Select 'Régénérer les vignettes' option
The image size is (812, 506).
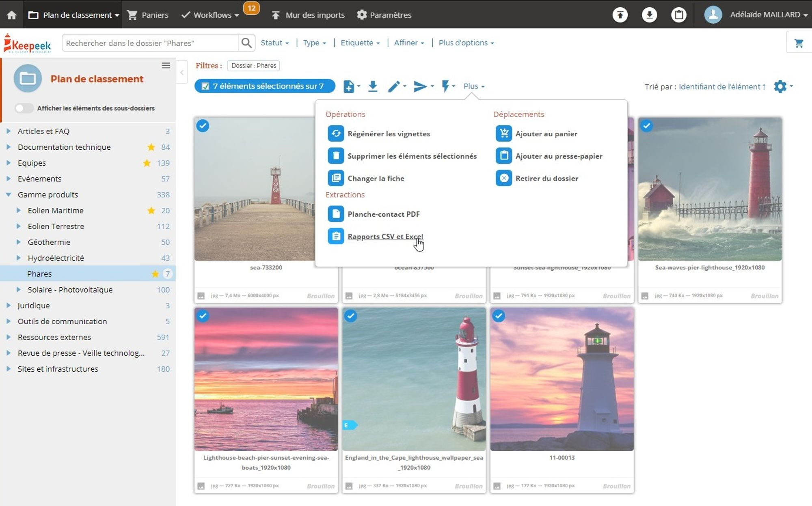pos(388,133)
